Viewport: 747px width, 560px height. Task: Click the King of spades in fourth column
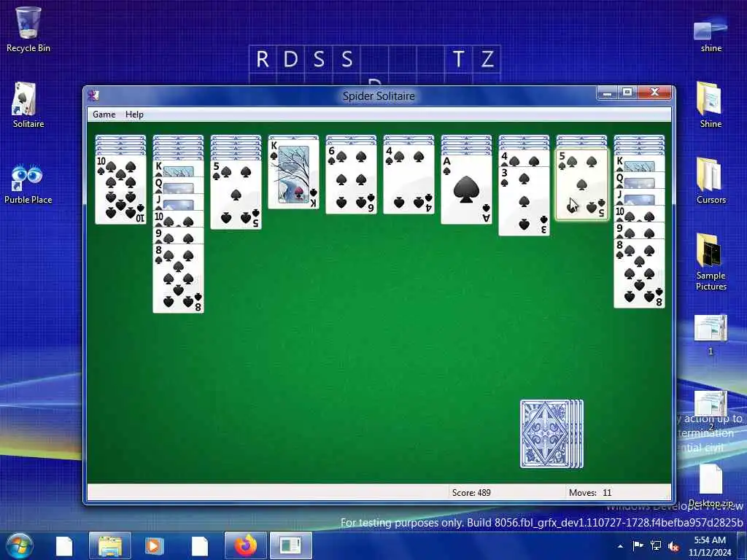[293, 174]
